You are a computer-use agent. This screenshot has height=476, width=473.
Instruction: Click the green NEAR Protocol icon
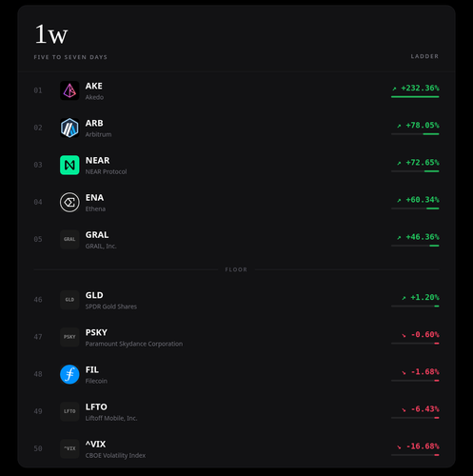tap(69, 165)
